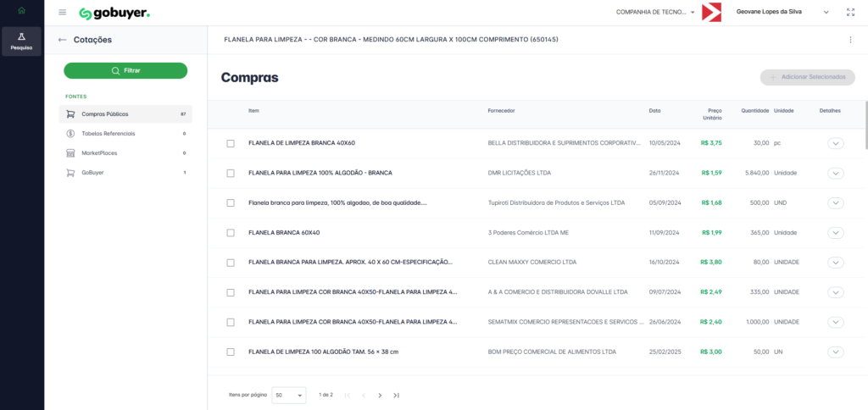
Task: Go to the next results page
Action: click(380, 395)
